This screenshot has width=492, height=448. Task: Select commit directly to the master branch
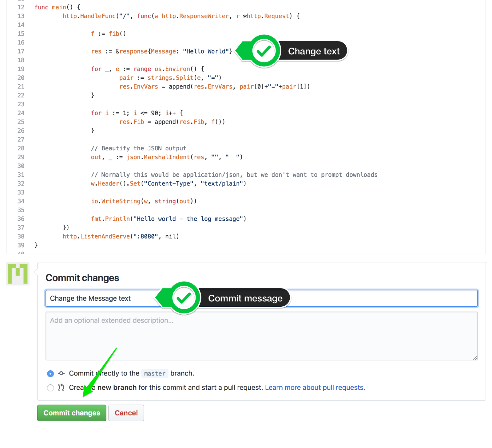coord(50,373)
